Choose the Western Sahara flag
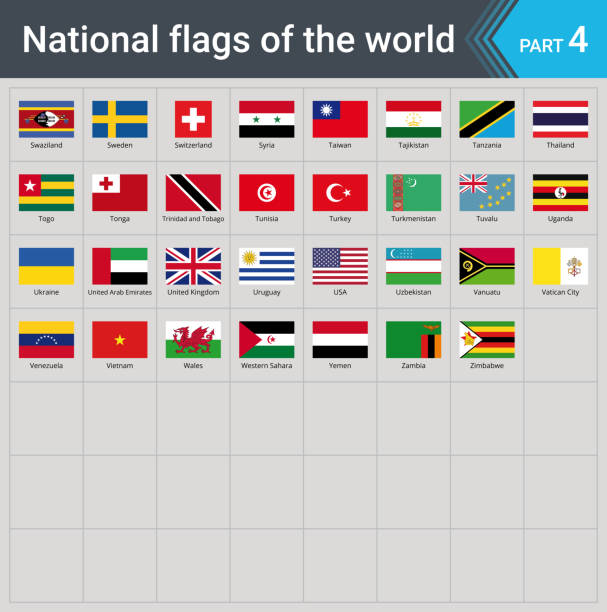This screenshot has height=612, width=607. coord(267,340)
